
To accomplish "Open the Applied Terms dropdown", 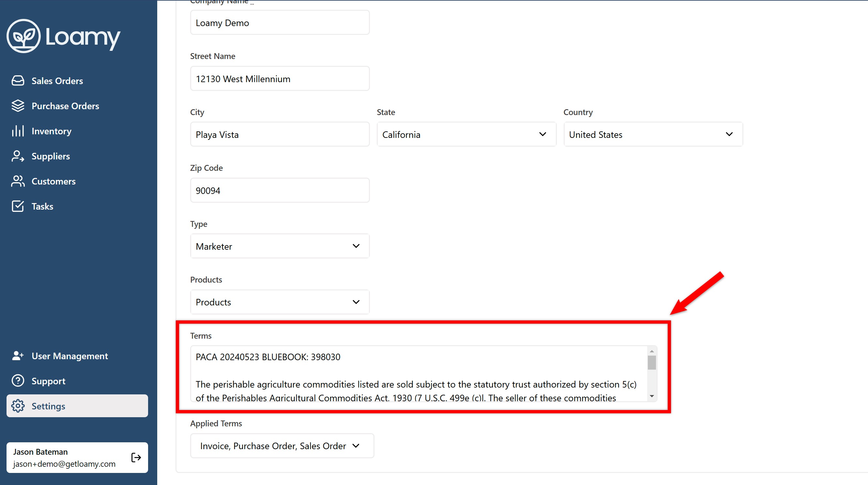I will (x=282, y=446).
